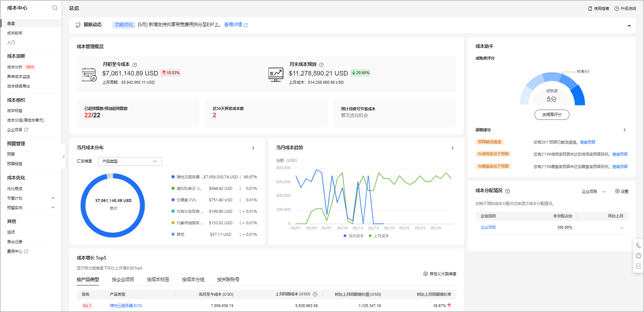Click the 去提高评分 button
Screen dimensions: 644x312
[552, 115]
